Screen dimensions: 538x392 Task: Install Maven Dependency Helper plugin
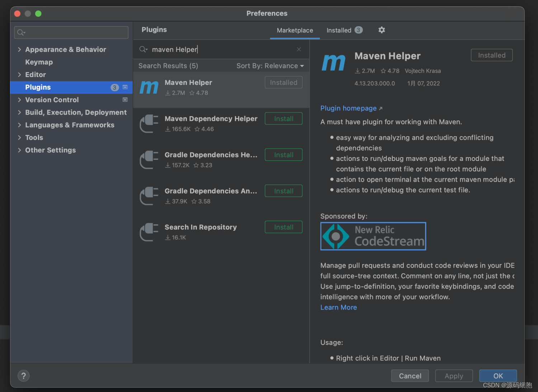click(x=283, y=119)
